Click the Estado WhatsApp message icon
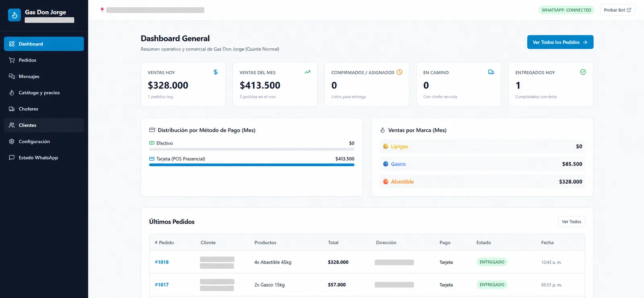 12,157
